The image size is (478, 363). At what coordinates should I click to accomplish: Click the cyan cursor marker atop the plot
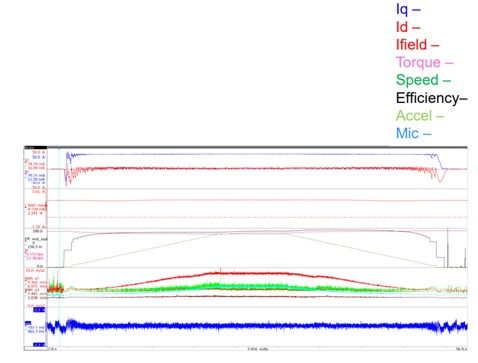[59, 147]
